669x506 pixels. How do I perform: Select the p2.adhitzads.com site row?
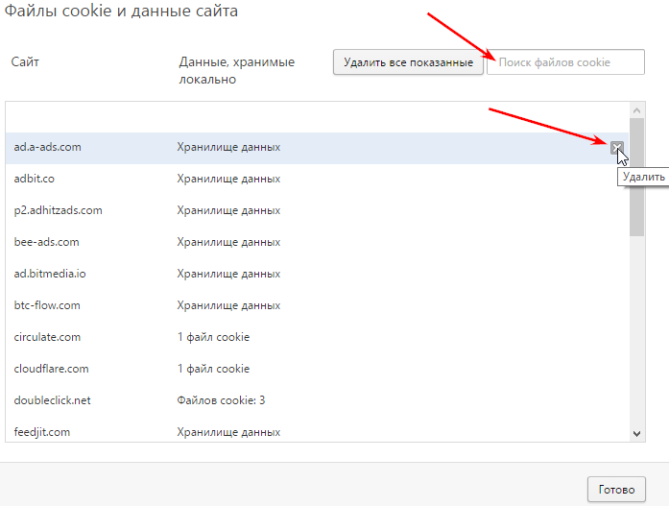click(x=317, y=210)
